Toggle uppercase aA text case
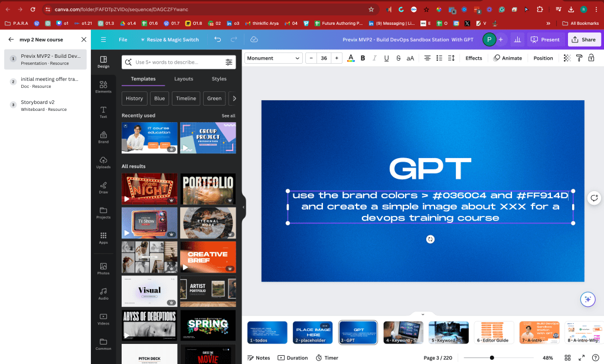 tap(410, 58)
